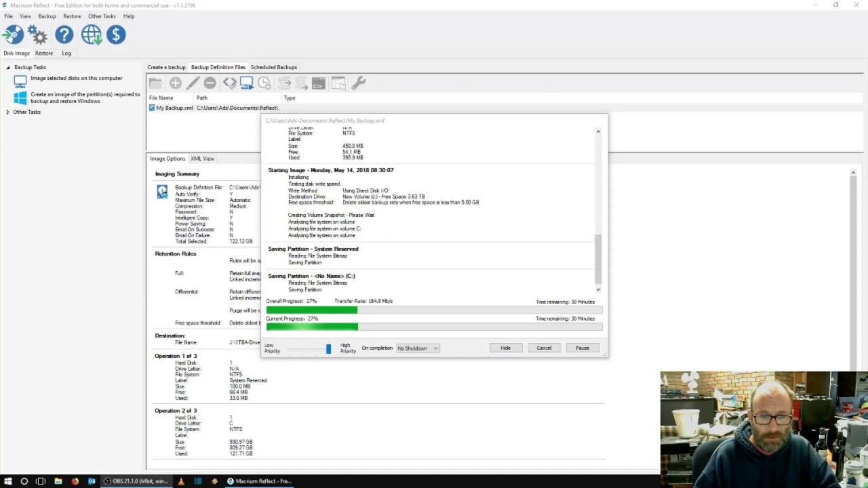868x488 pixels.
Task: Switch to Macrium Reflect taskbar button
Action: (x=259, y=481)
